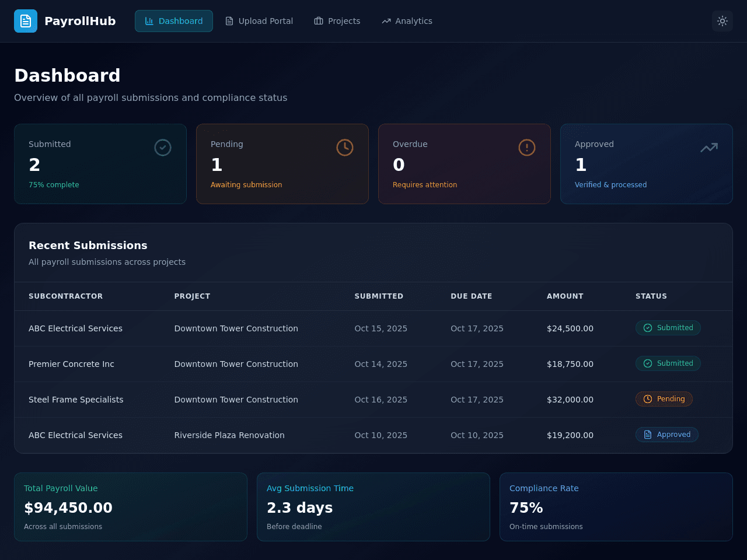Image resolution: width=747 pixels, height=560 pixels.
Task: Click the Total Payroll Value $94,450.00 figure
Action: click(x=68, y=508)
